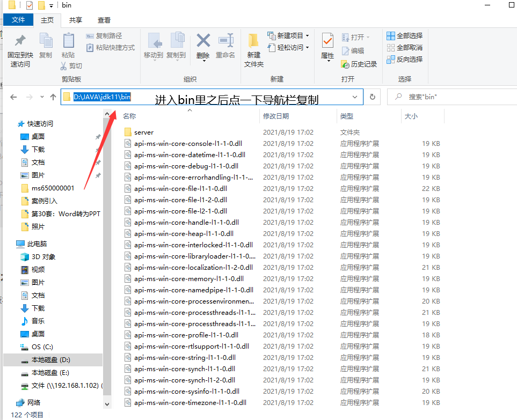Create a New Folder (新建文件夹)
The height and width of the screenshot is (420, 517).
[253, 50]
